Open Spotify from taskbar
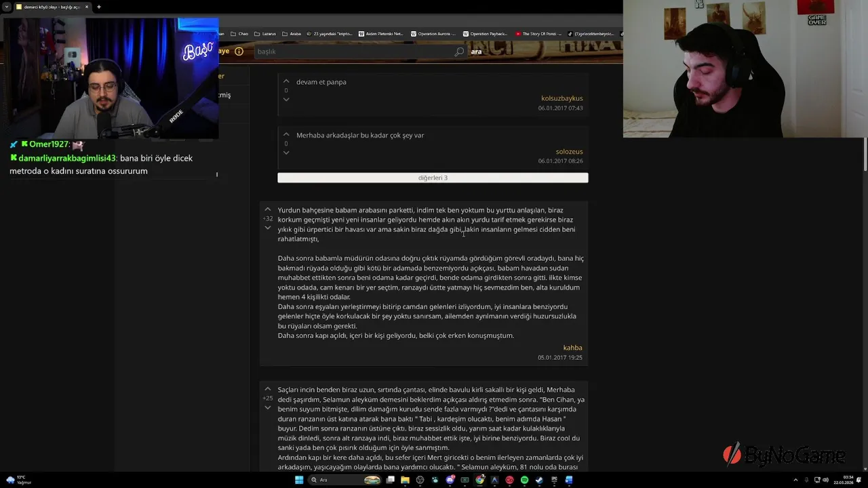This screenshot has width=868, height=488. click(524, 480)
